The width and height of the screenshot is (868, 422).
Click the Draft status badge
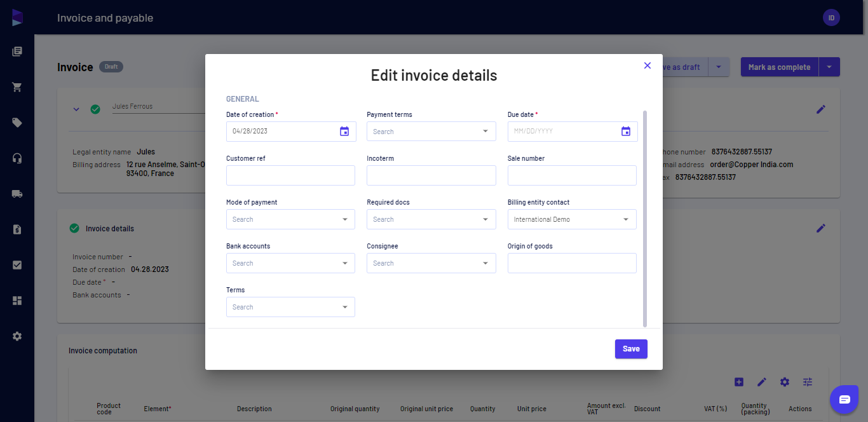[111, 67]
